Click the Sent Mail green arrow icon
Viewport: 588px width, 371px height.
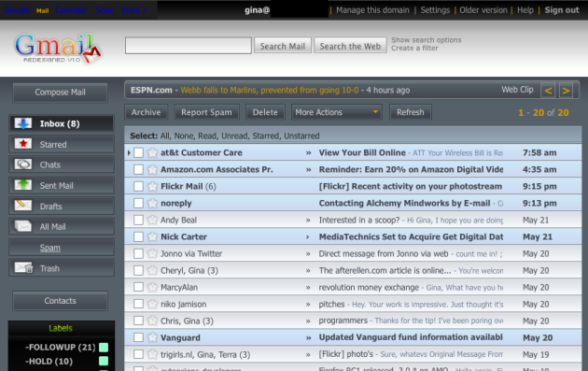[x=23, y=185]
